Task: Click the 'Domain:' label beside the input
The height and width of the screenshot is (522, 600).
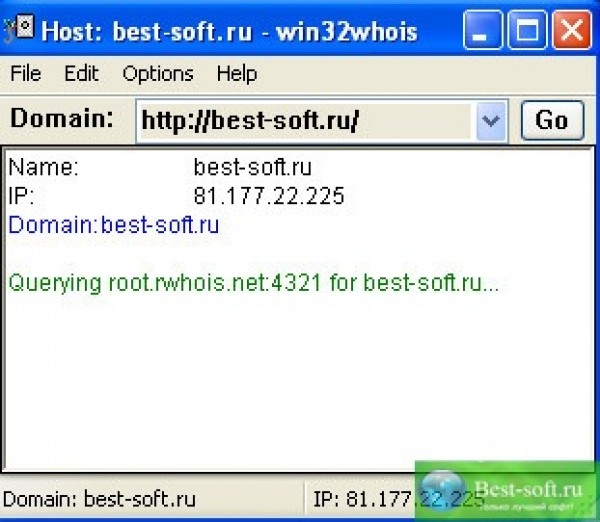Action: tap(62, 118)
